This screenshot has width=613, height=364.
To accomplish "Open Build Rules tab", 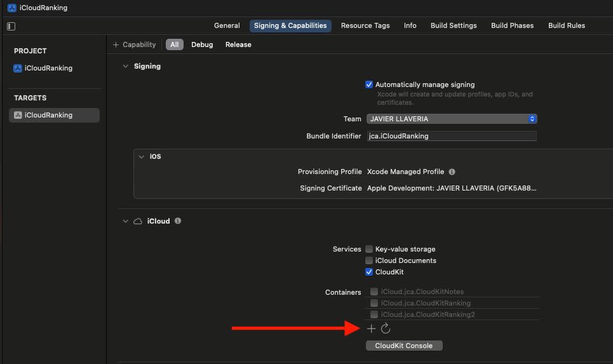I will pos(567,25).
